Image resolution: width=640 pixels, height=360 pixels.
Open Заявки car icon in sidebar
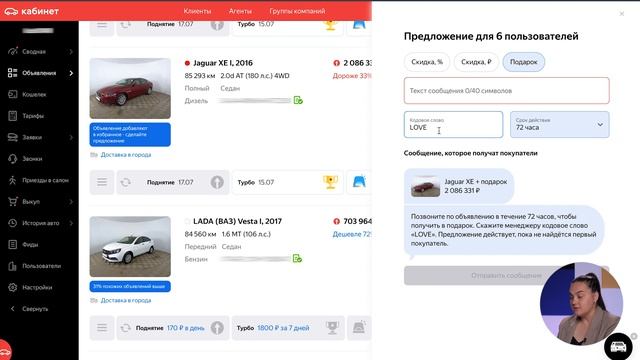coord(13,137)
